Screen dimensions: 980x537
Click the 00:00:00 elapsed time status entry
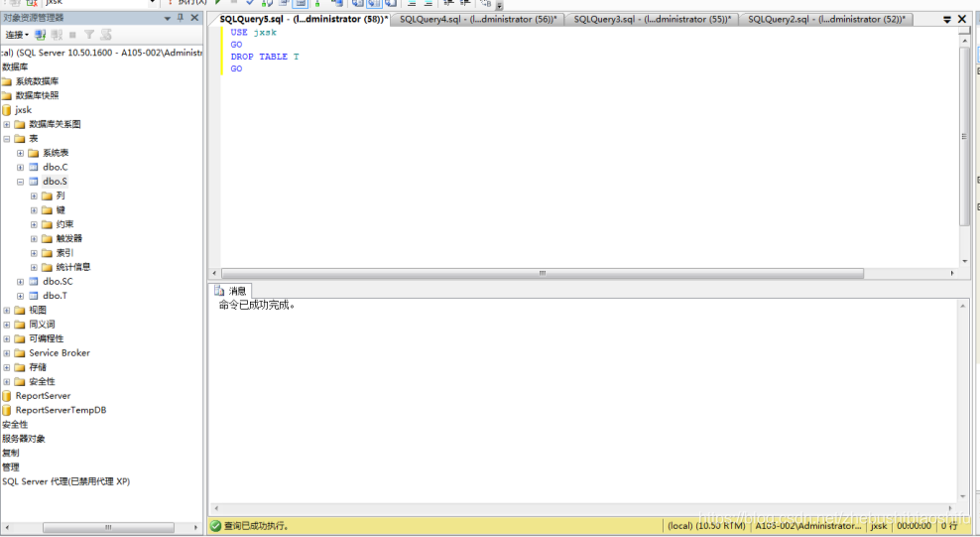[x=915, y=526]
